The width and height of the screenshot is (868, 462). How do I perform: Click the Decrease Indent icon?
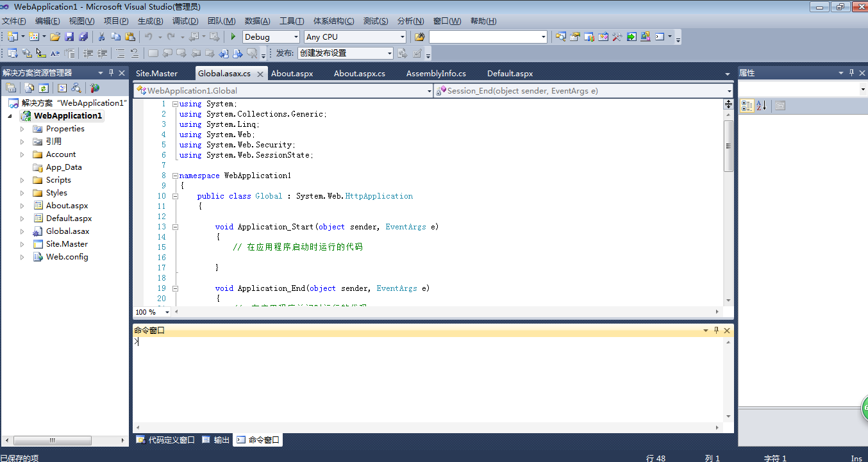(87, 53)
